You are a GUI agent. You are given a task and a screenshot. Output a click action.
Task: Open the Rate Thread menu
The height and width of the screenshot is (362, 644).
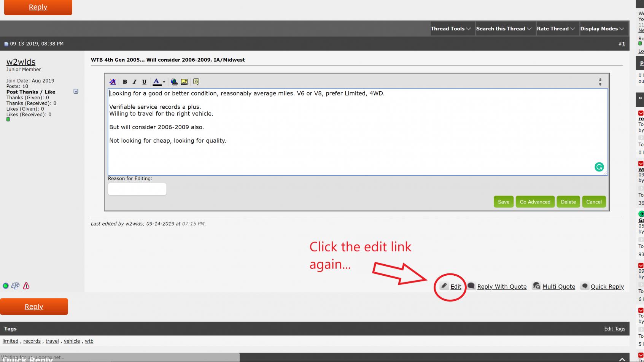click(x=556, y=29)
